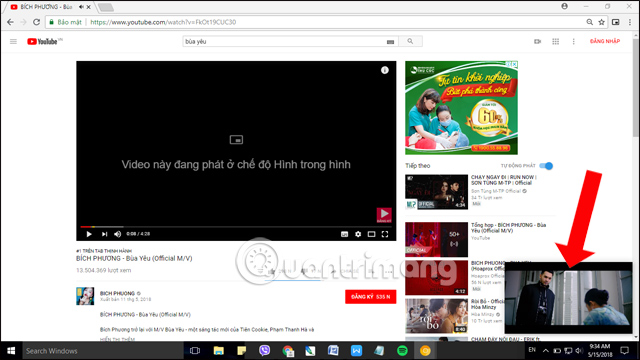640x360 pixels.
Task: Open the on-screen keyboard in search box
Action: (390, 42)
